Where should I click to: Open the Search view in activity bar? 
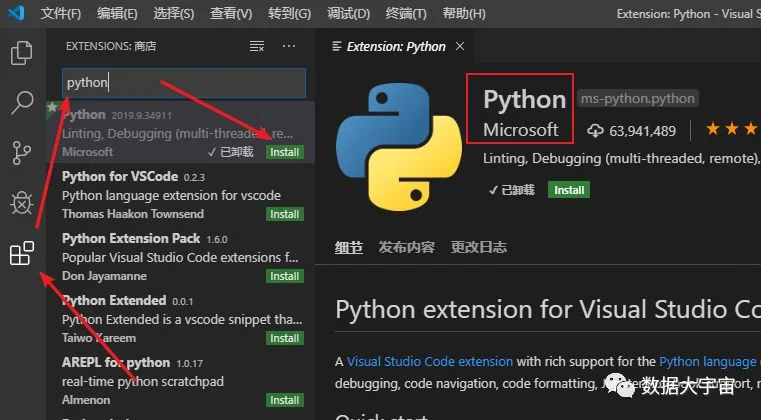point(21,102)
